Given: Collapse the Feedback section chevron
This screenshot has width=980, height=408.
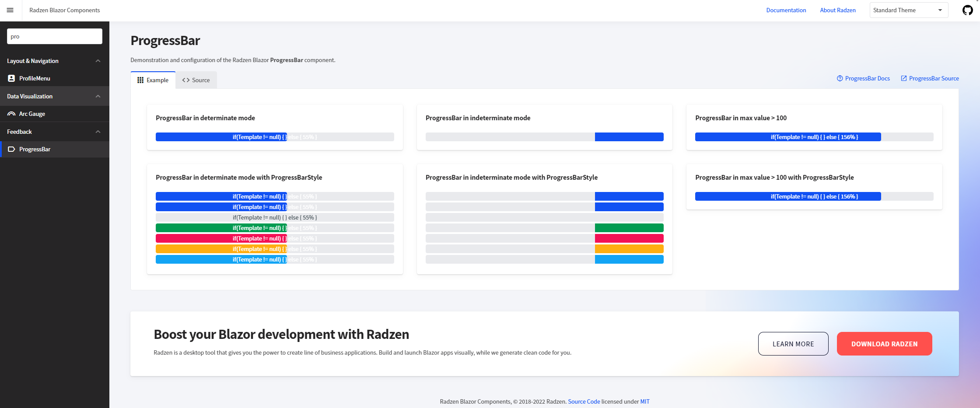Looking at the screenshot, I should (x=98, y=132).
